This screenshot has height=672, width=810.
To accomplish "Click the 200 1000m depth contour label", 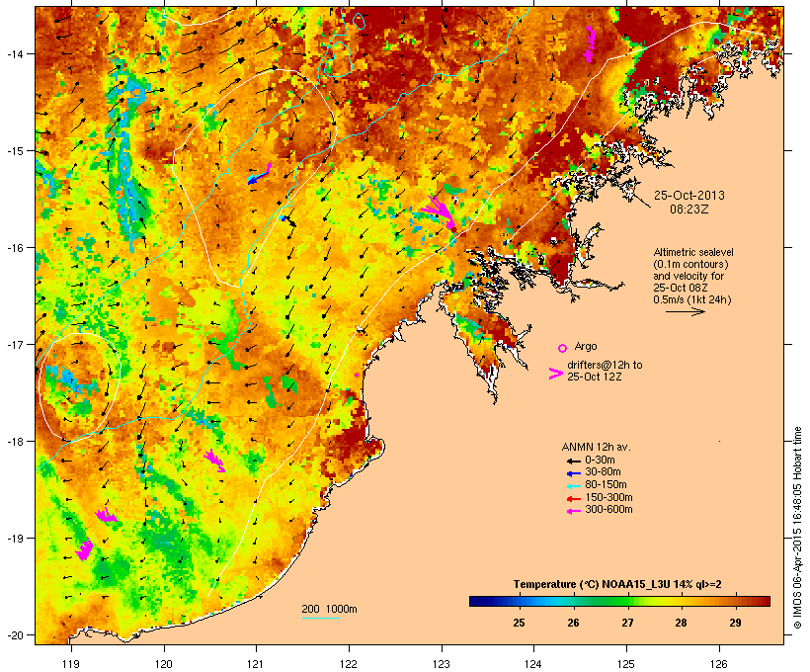I will pyautogui.click(x=329, y=609).
